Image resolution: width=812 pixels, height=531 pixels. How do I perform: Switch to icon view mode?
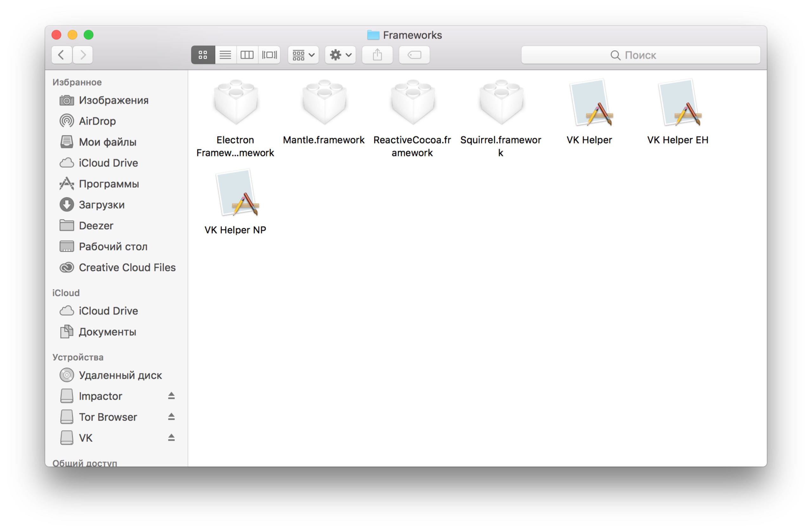point(203,55)
